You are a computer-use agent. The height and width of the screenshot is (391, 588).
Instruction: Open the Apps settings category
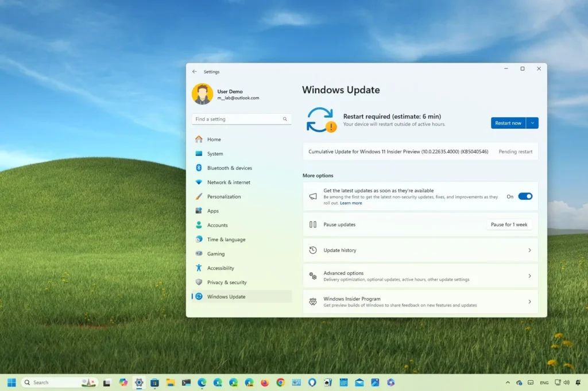tap(242, 211)
